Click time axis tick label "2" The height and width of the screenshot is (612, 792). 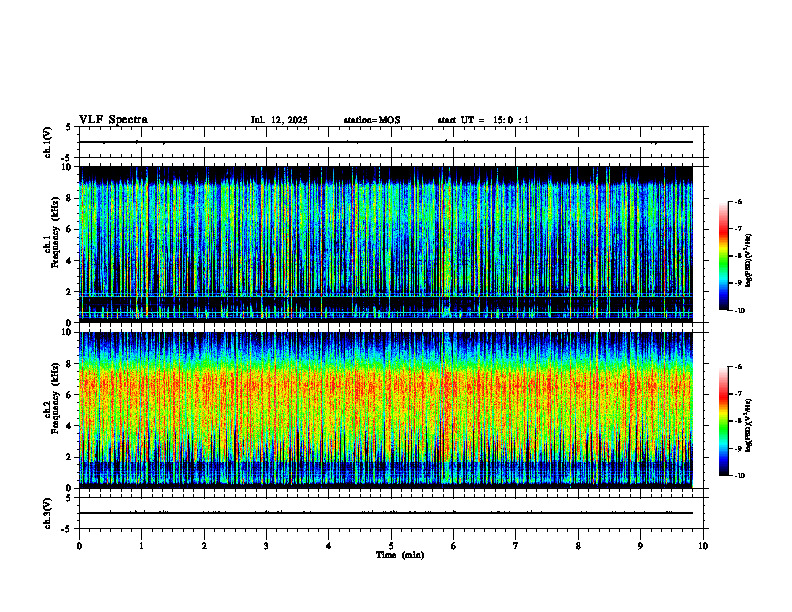[x=204, y=546]
